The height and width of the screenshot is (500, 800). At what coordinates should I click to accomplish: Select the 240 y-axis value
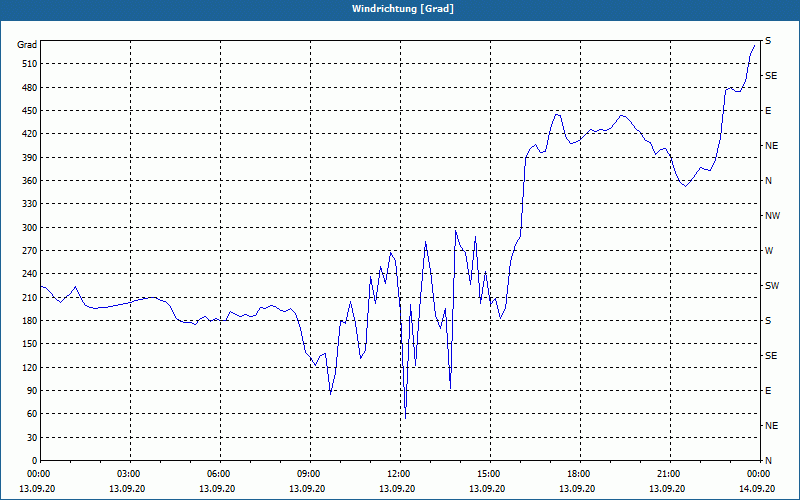point(29,274)
